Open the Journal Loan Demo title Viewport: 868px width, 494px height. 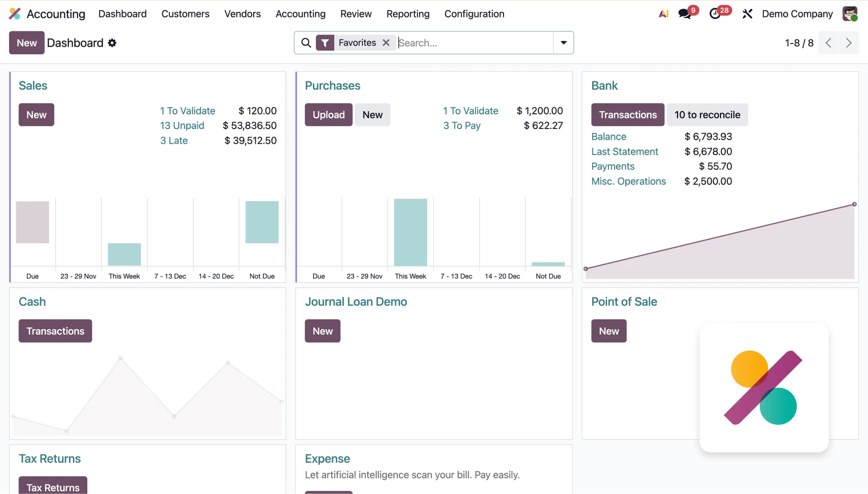356,302
